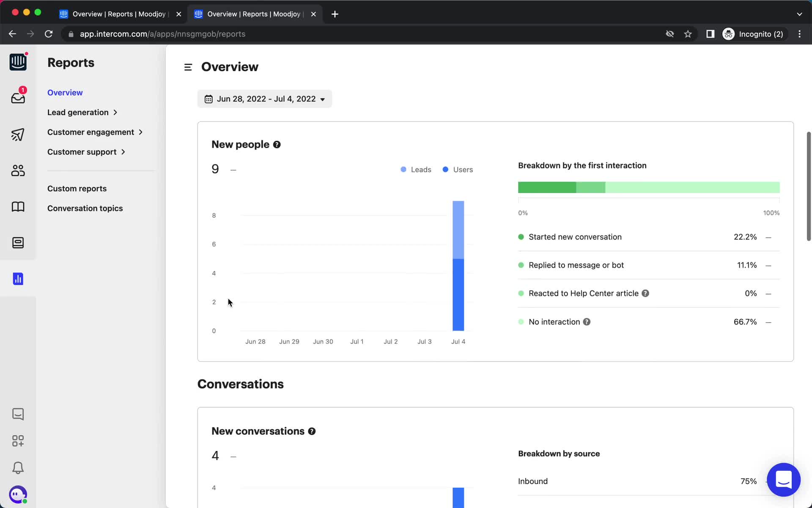Close the second browser tab
The width and height of the screenshot is (812, 508).
(313, 14)
